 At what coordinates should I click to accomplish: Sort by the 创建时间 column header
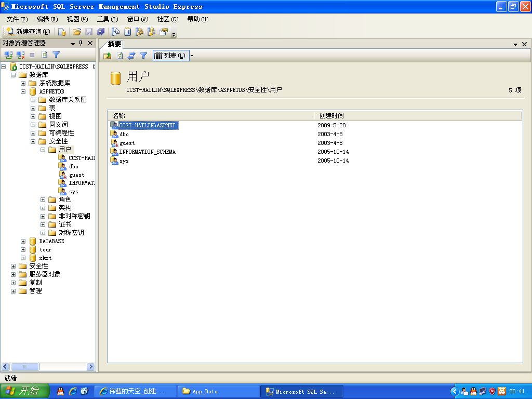[418, 116]
